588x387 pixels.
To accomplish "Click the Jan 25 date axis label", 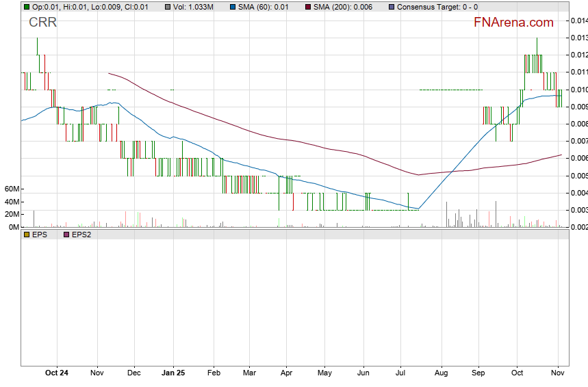I will click(172, 373).
